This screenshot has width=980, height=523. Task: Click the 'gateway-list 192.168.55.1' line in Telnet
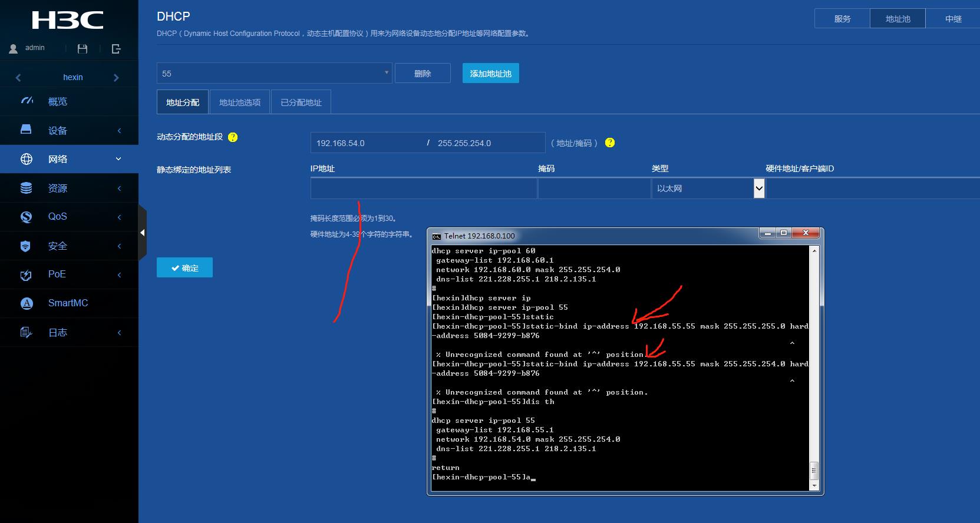pos(495,430)
